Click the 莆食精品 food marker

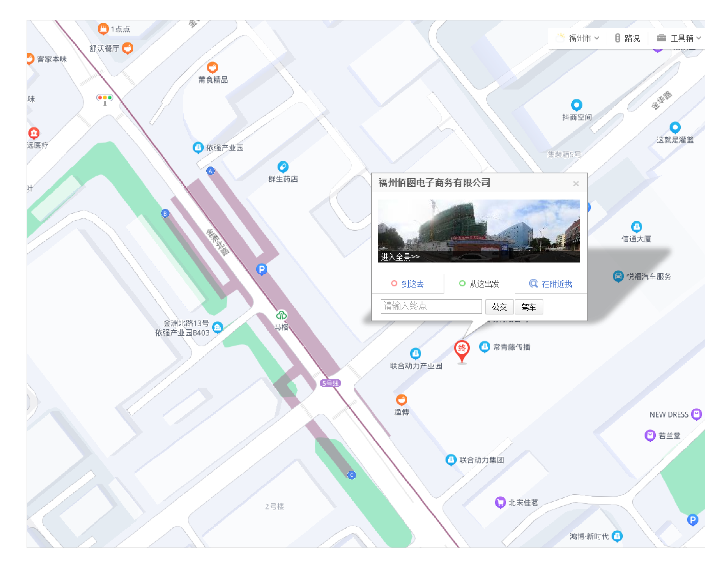tap(212, 68)
